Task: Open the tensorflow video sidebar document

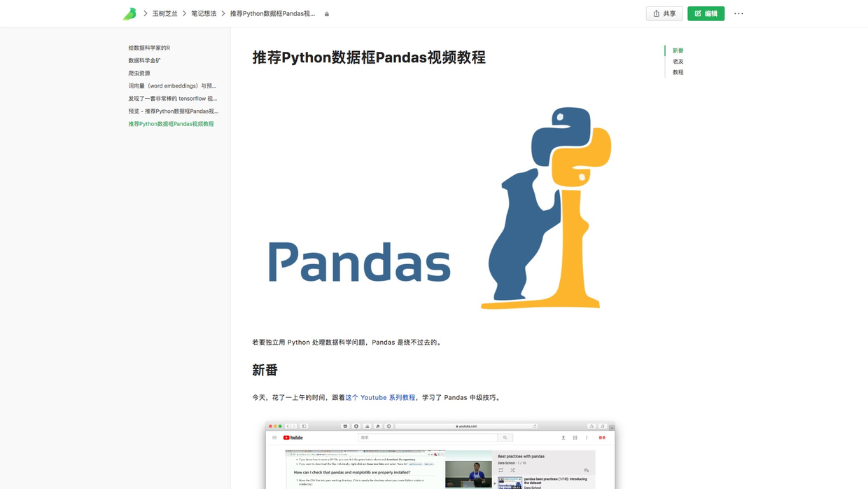Action: [172, 99]
